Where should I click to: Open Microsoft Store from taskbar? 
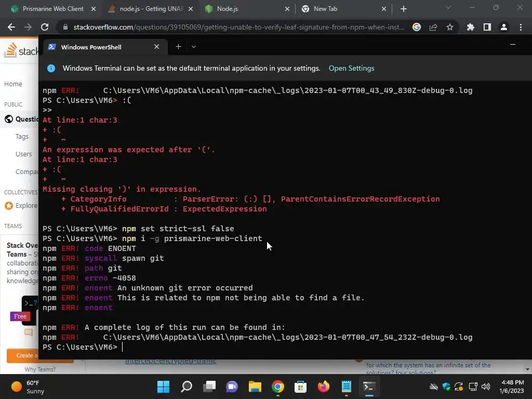[x=301, y=387]
